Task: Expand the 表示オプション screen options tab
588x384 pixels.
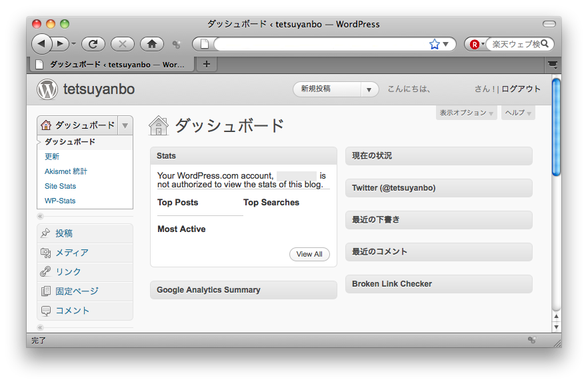Action: pos(466,113)
